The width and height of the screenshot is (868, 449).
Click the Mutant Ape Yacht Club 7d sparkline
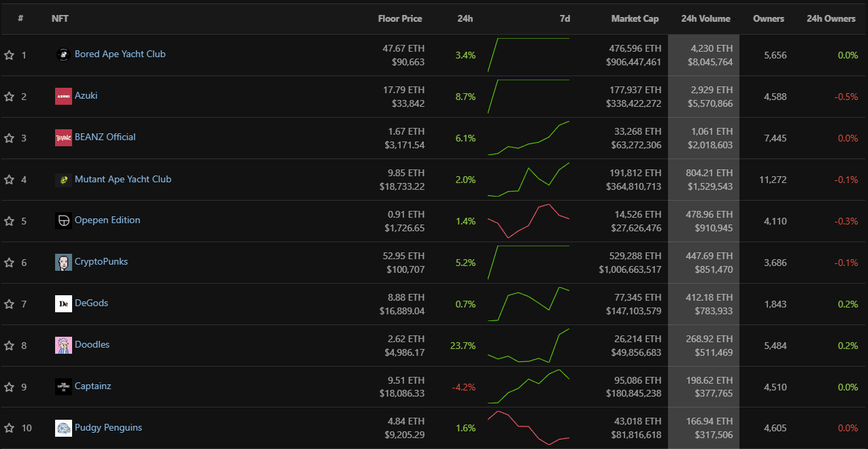tap(529, 180)
